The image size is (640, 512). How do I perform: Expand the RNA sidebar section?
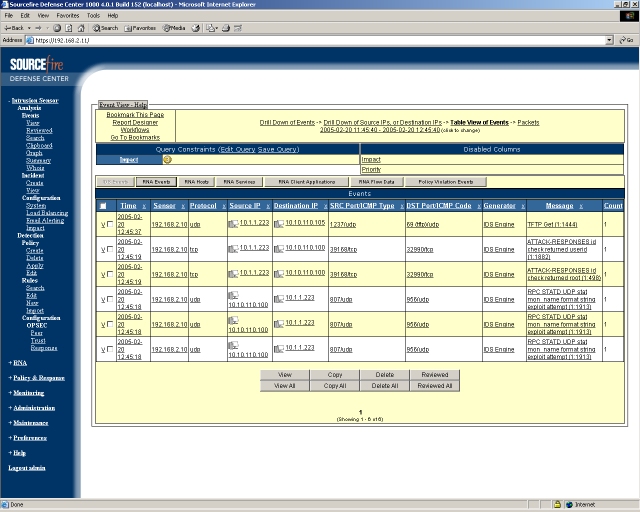coord(20,363)
